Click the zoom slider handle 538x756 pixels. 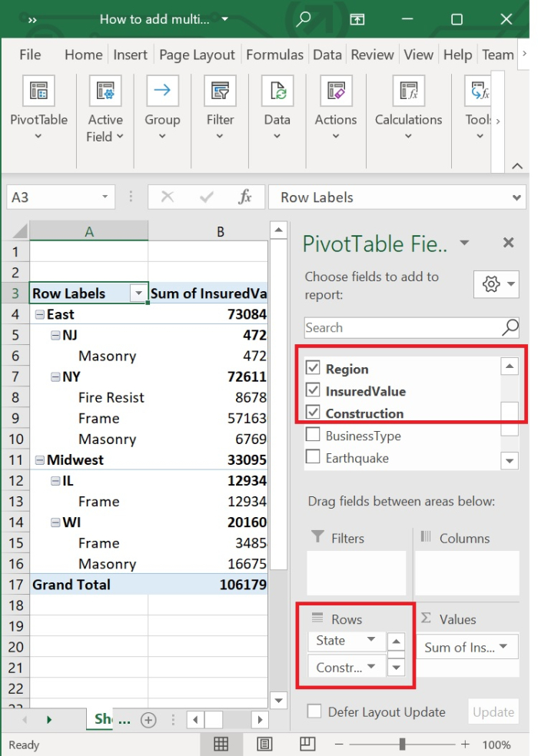coord(402,744)
